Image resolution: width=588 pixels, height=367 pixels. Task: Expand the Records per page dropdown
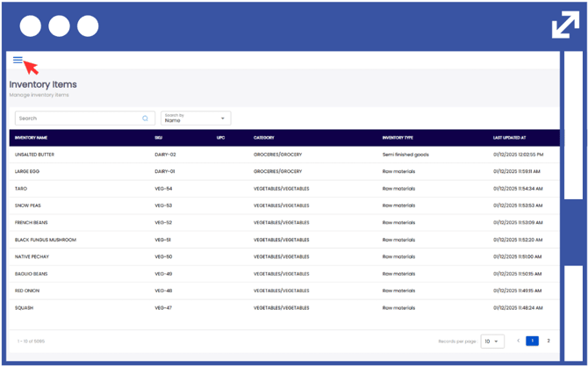491,342
